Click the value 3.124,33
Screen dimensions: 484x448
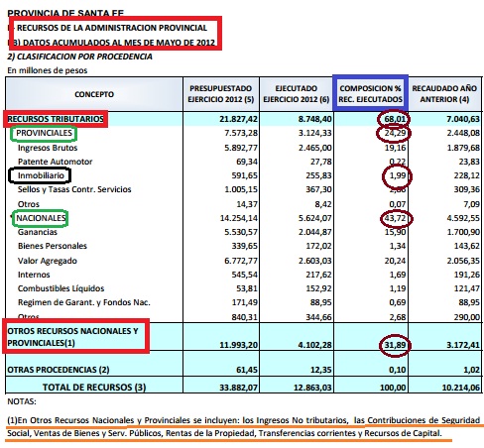[x=314, y=133]
